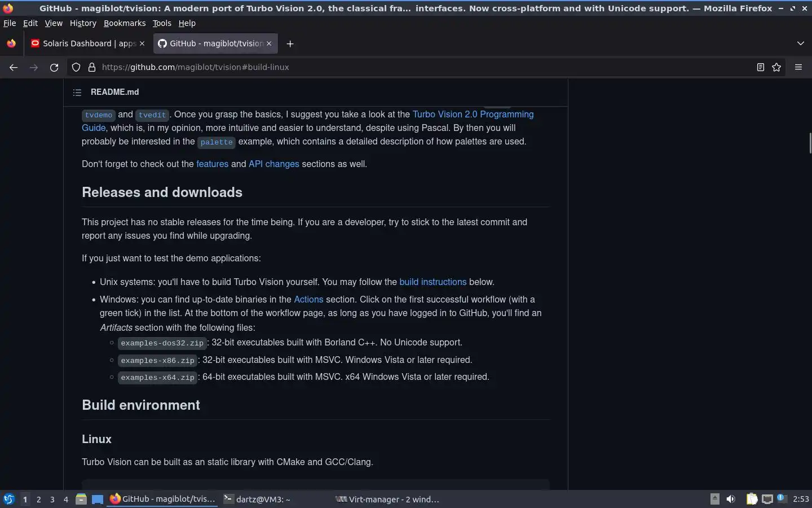Image resolution: width=812 pixels, height=508 pixels.
Task: Click the examples-x64.zip filename
Action: (157, 378)
